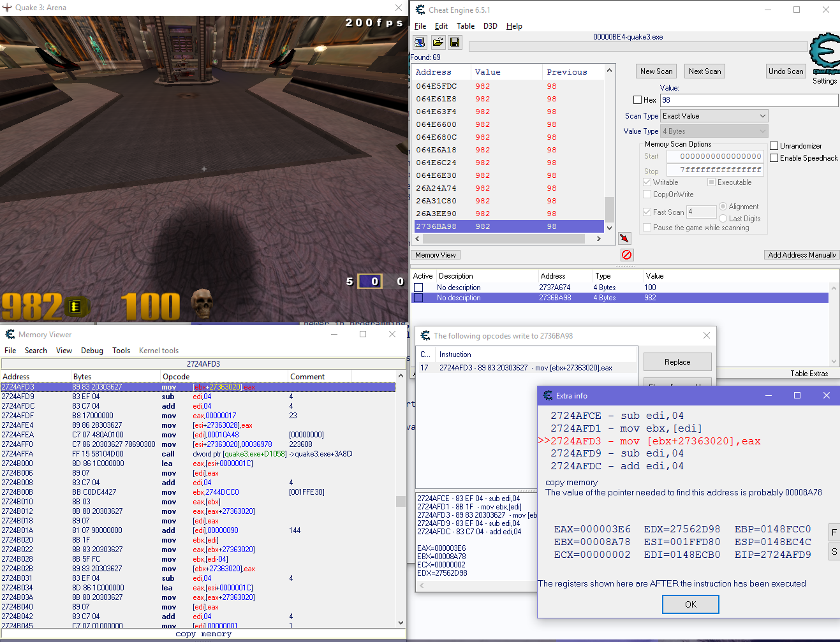Click Table Extras label
Image resolution: width=840 pixels, height=642 pixels.
[809, 374]
